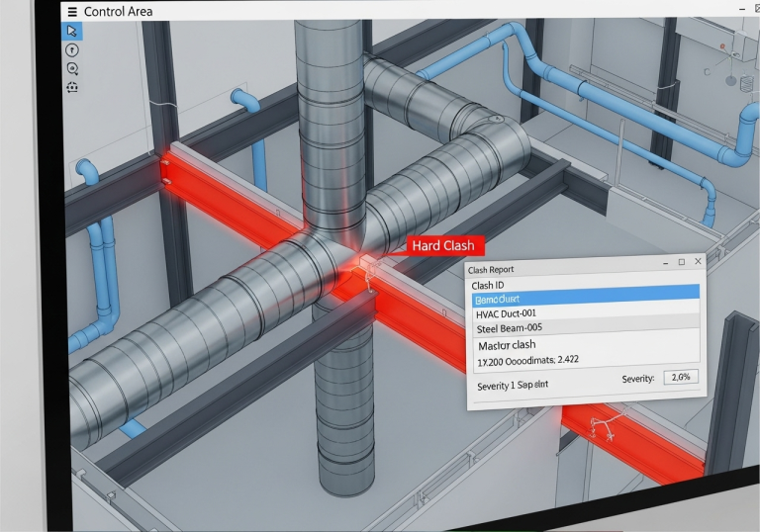
Task: Minimize the main Control Area window
Action: pos(742,9)
